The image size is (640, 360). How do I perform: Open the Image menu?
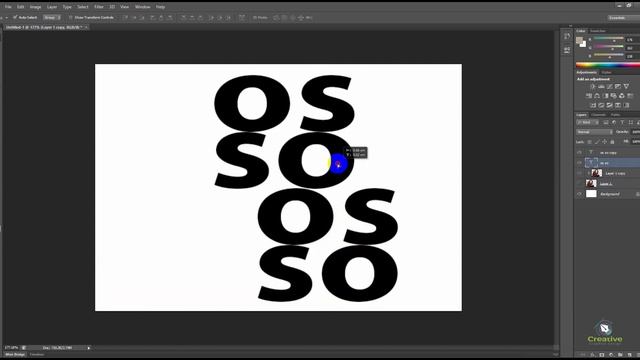[x=36, y=7]
